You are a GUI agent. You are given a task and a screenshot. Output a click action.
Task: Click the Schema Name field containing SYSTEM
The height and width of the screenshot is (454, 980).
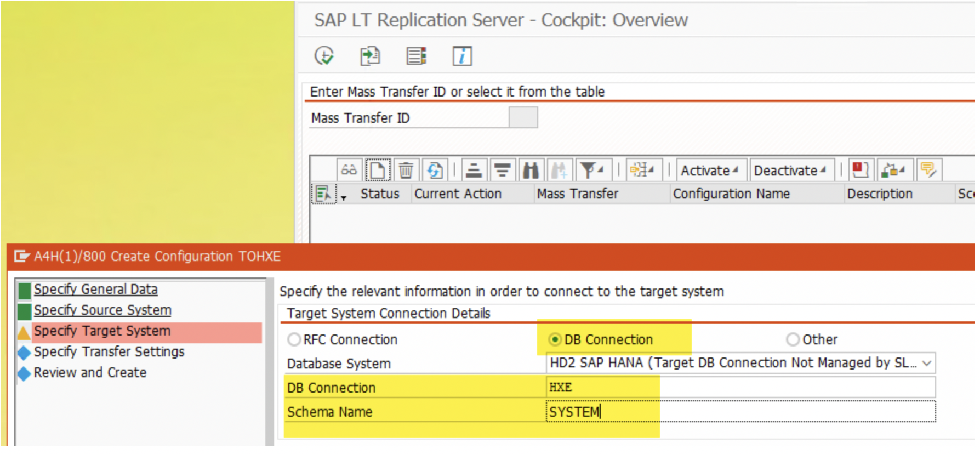pos(740,412)
